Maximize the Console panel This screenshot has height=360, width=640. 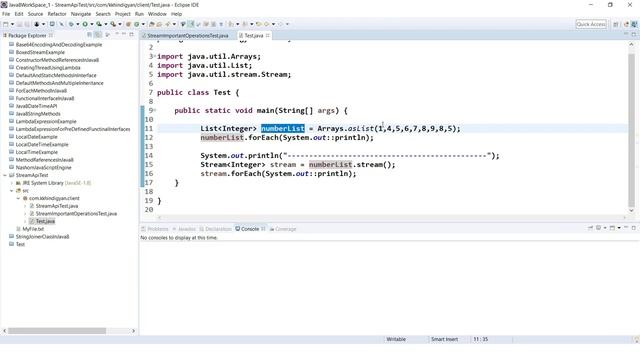(633, 228)
